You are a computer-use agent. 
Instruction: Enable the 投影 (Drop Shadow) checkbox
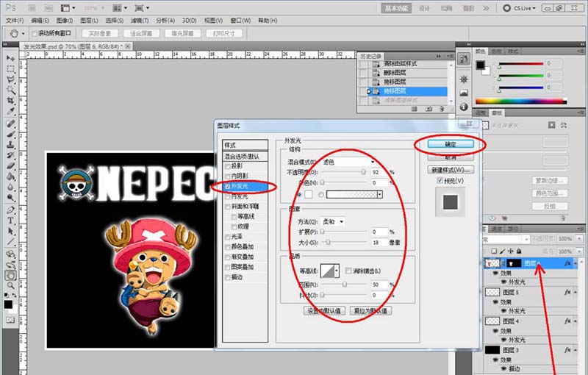228,166
